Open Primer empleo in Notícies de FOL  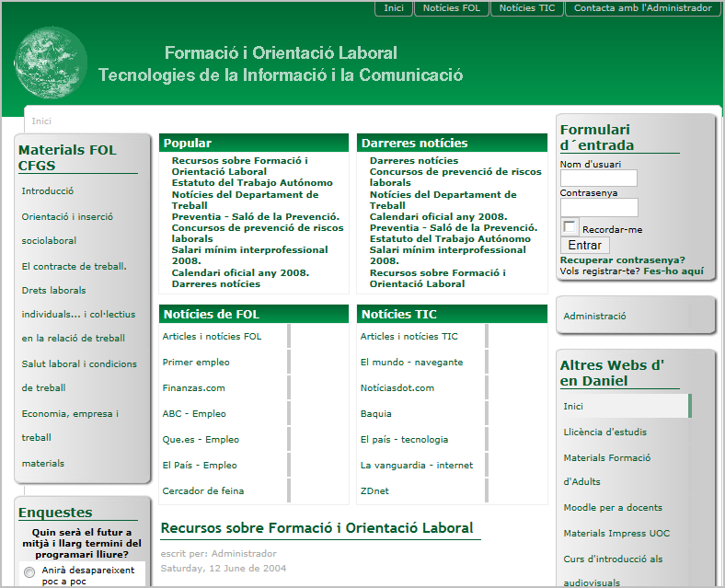(196, 363)
